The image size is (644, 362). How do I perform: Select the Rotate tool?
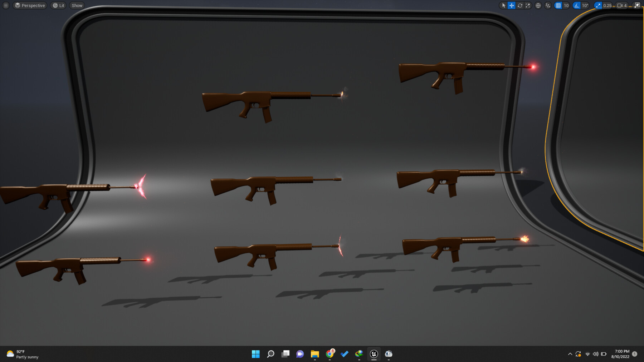click(x=520, y=5)
